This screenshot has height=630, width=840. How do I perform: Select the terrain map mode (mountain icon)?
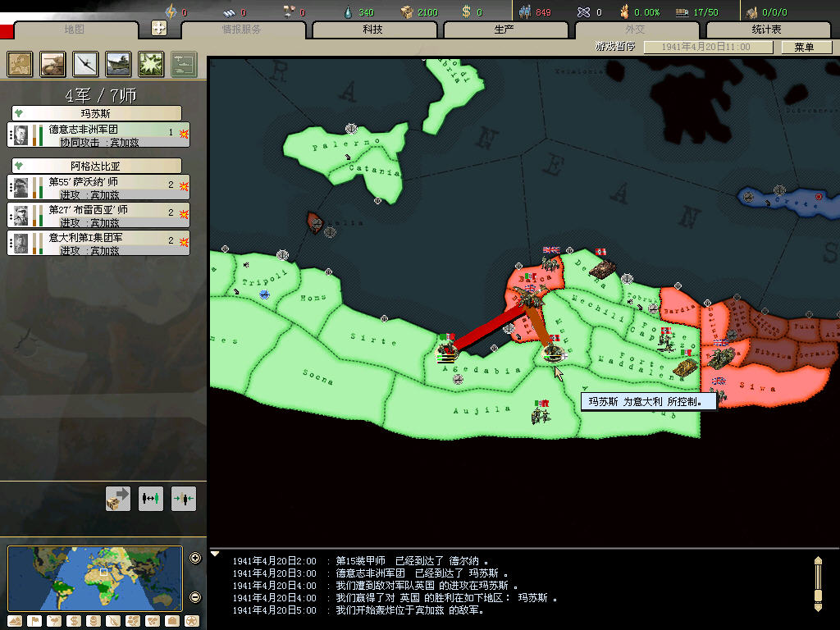coord(15,621)
